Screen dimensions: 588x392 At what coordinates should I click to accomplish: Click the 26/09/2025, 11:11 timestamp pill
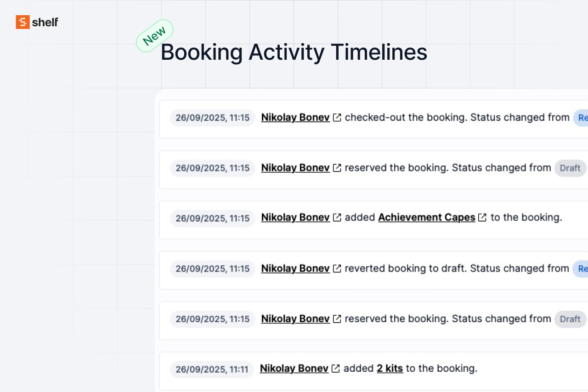pos(212,369)
